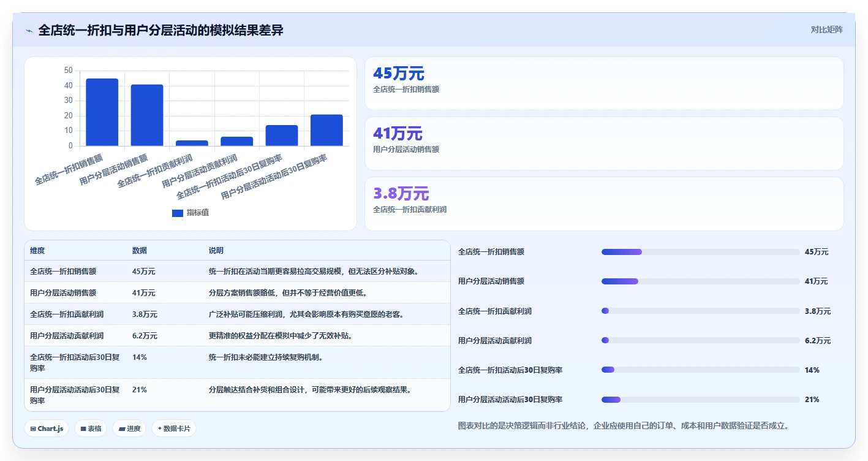Click the 数据 column header
The width and height of the screenshot is (868, 461).
click(x=140, y=251)
